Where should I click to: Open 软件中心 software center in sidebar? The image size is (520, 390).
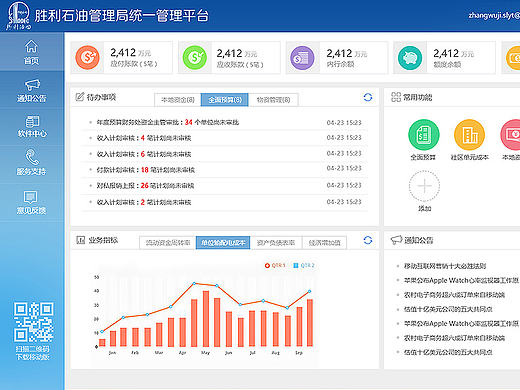[x=32, y=127]
